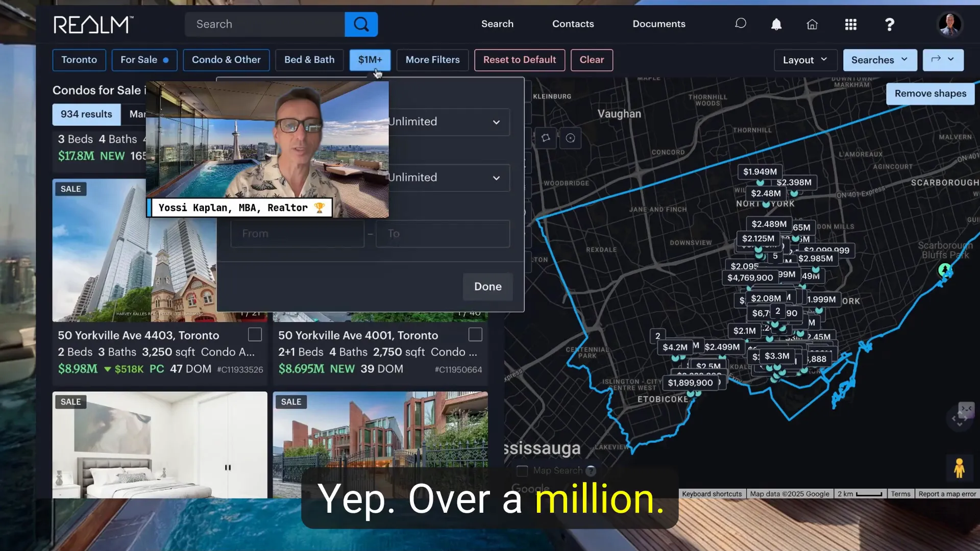This screenshot has height=551, width=980.
Task: Click the $2.499M map price marker
Action: 722,347
